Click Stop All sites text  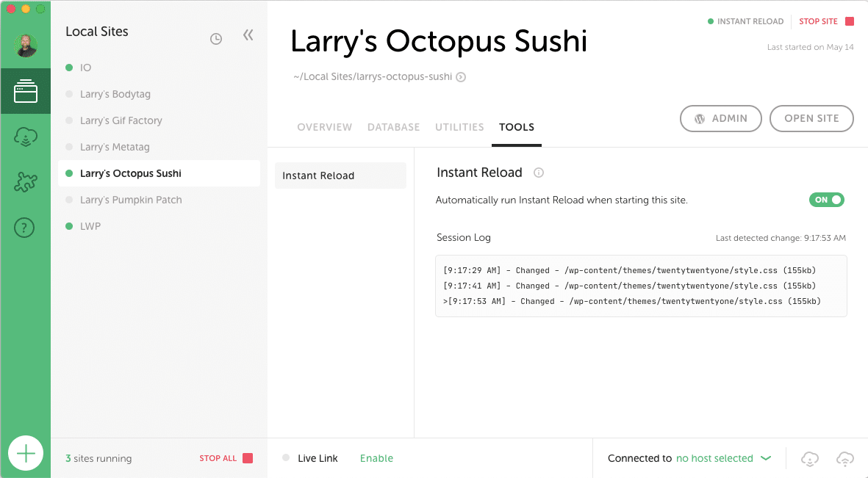[218, 458]
